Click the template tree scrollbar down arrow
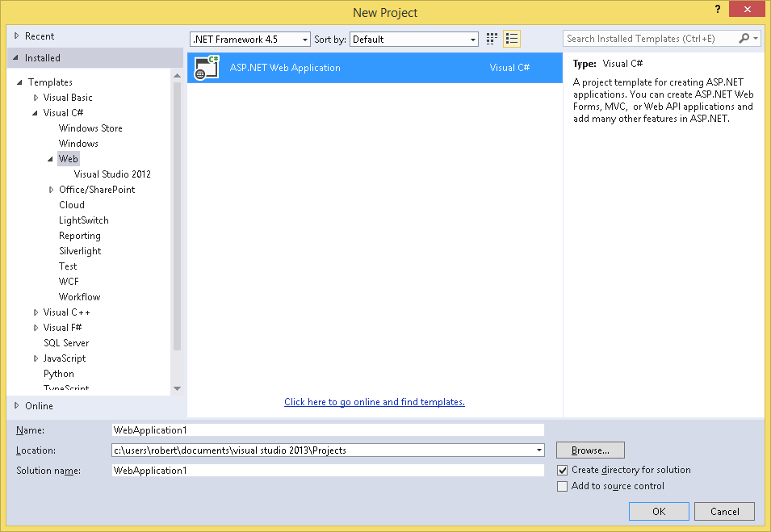771x532 pixels. coord(177,388)
